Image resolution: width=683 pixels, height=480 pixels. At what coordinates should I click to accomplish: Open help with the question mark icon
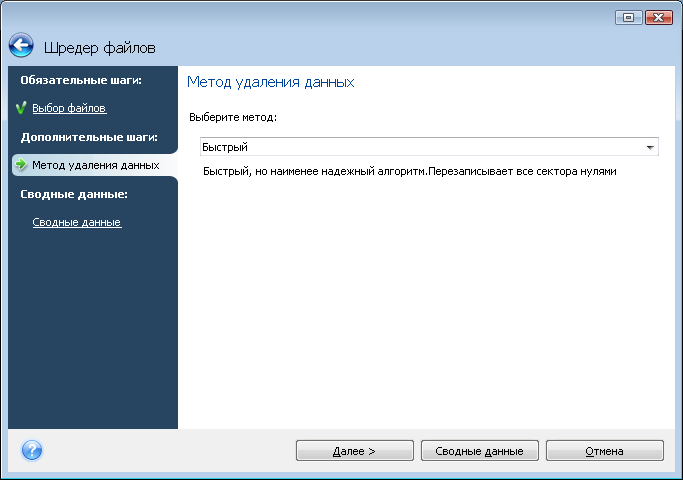(32, 450)
